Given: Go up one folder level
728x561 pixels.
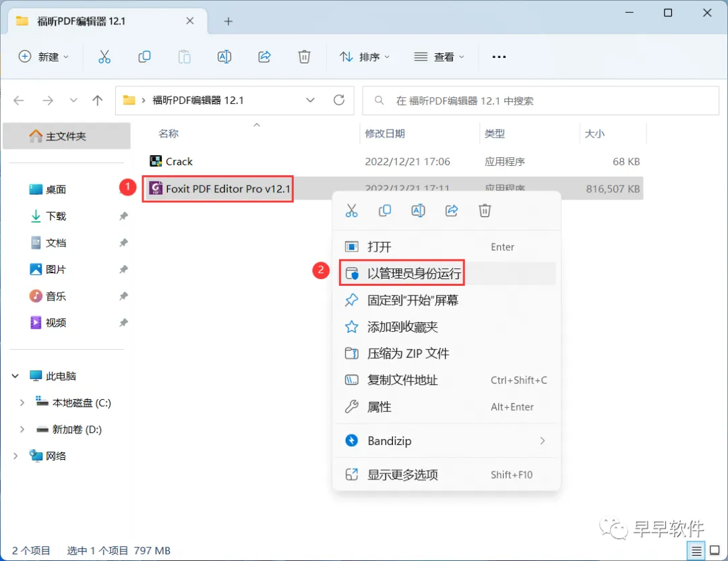Looking at the screenshot, I should tap(98, 100).
